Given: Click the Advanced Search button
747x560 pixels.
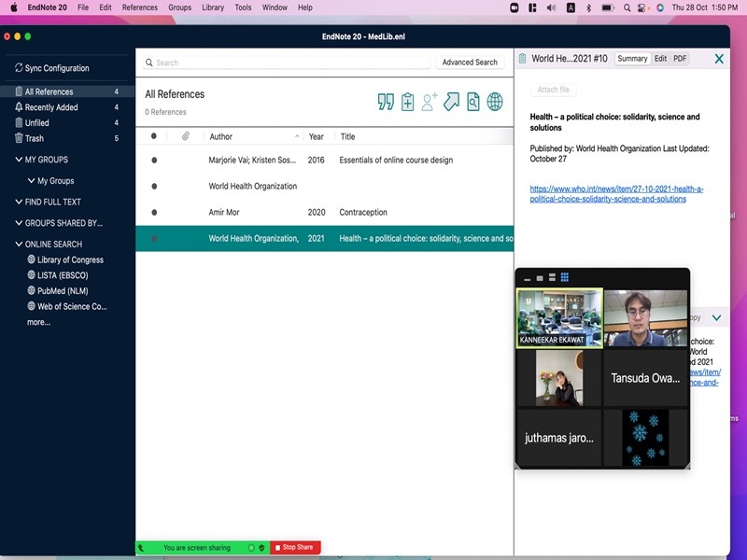Looking at the screenshot, I should (470, 63).
